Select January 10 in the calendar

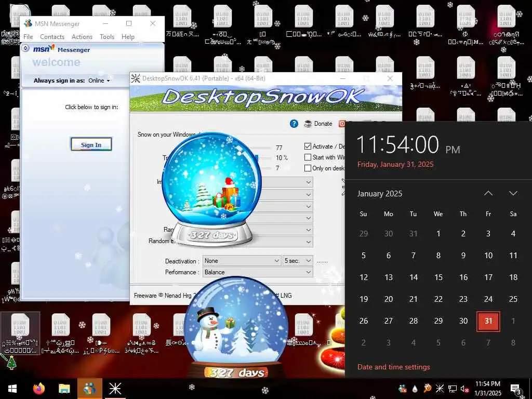pos(488,256)
